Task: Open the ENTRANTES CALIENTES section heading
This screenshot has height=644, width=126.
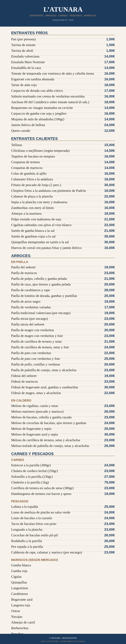Action: tap(34, 138)
